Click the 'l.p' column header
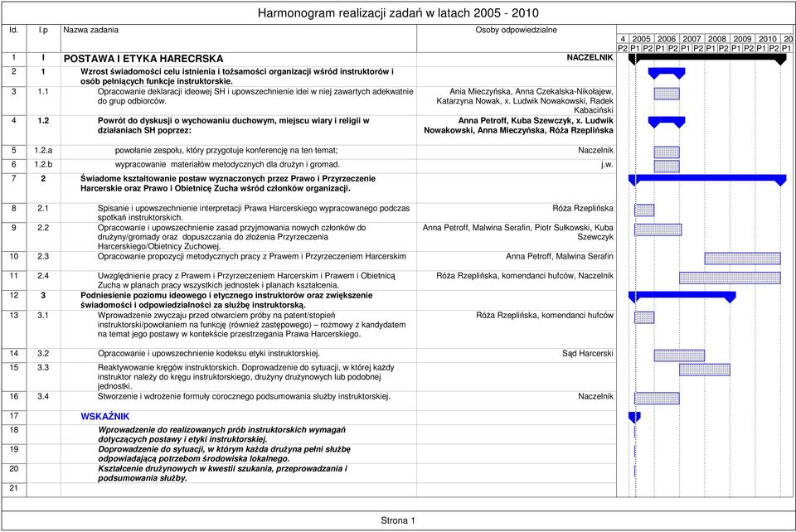The height and width of the screenshot is (532, 796). pos(43,30)
